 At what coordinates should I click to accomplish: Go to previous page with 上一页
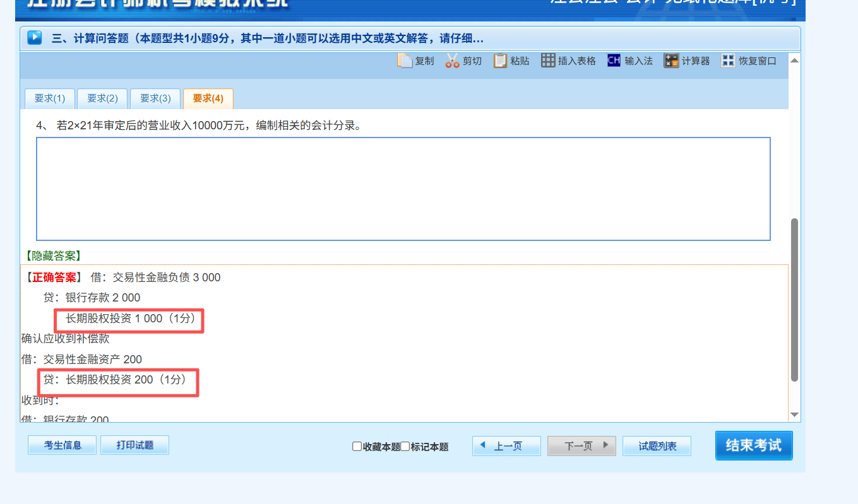click(506, 446)
